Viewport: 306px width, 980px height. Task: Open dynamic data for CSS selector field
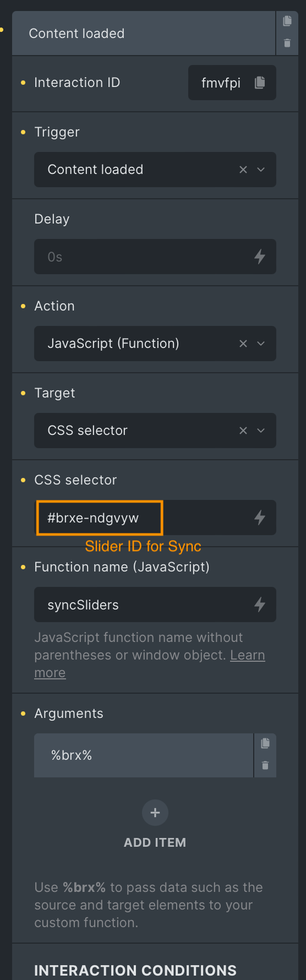tap(260, 518)
